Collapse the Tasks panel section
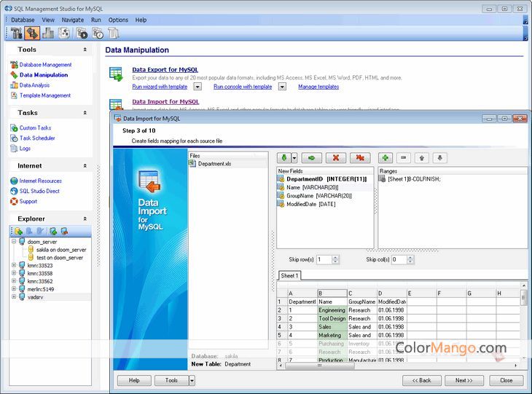Image resolution: width=532 pixels, height=394 pixels. point(85,113)
